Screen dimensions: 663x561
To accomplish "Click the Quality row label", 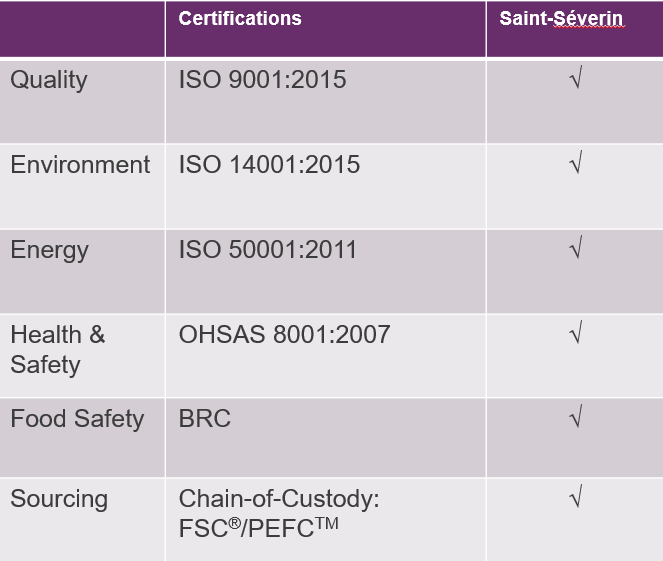I will [x=49, y=80].
